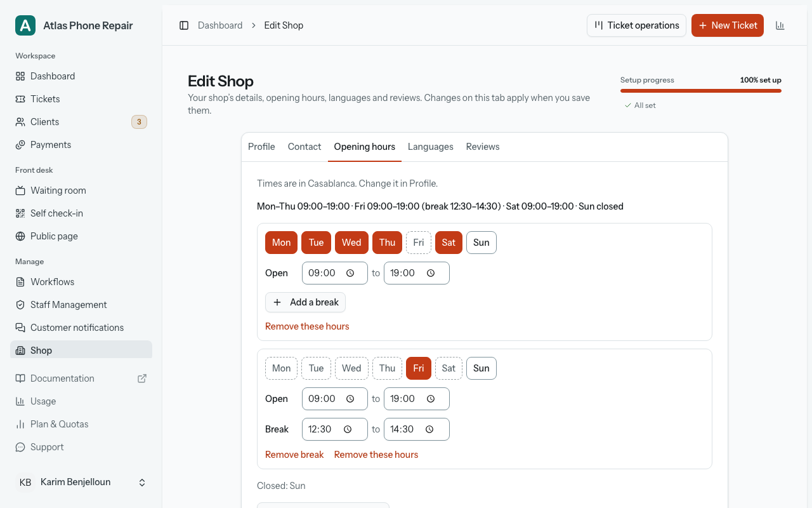Click Add a break button
The image size is (812, 508).
(x=305, y=302)
